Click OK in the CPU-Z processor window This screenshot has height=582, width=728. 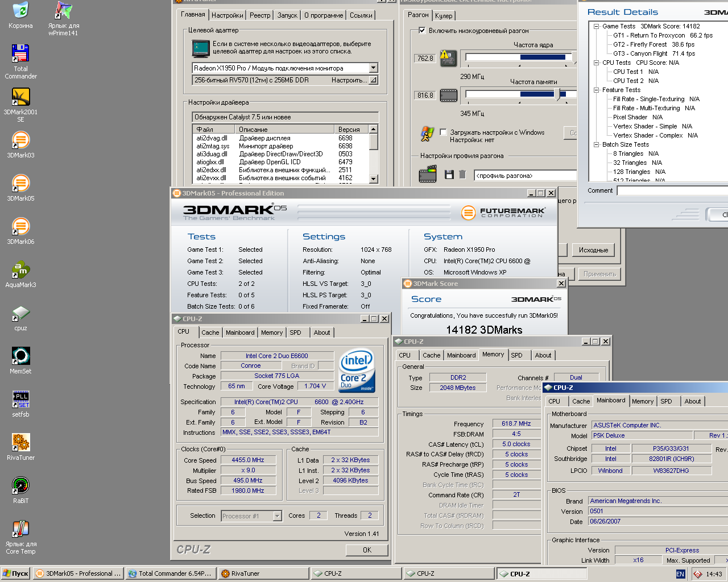(x=367, y=550)
